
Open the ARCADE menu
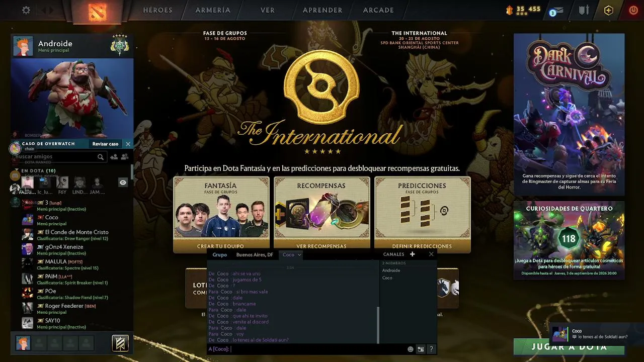tap(378, 10)
